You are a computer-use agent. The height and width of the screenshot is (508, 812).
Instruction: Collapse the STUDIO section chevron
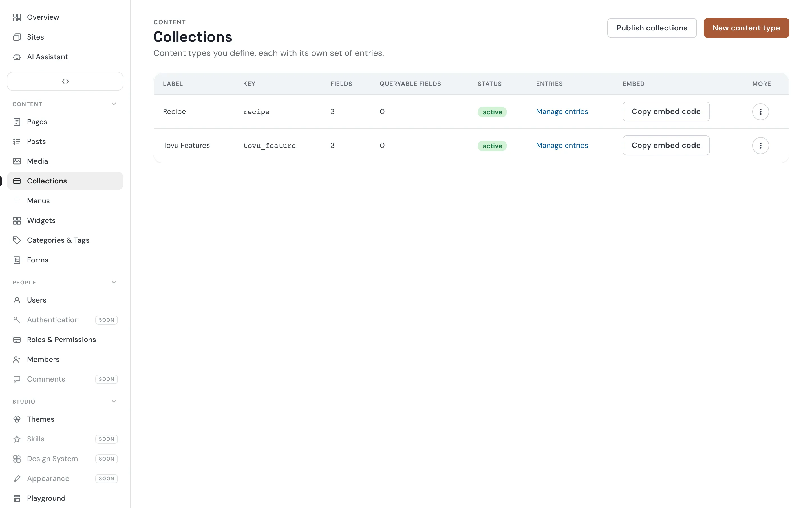pos(114,401)
